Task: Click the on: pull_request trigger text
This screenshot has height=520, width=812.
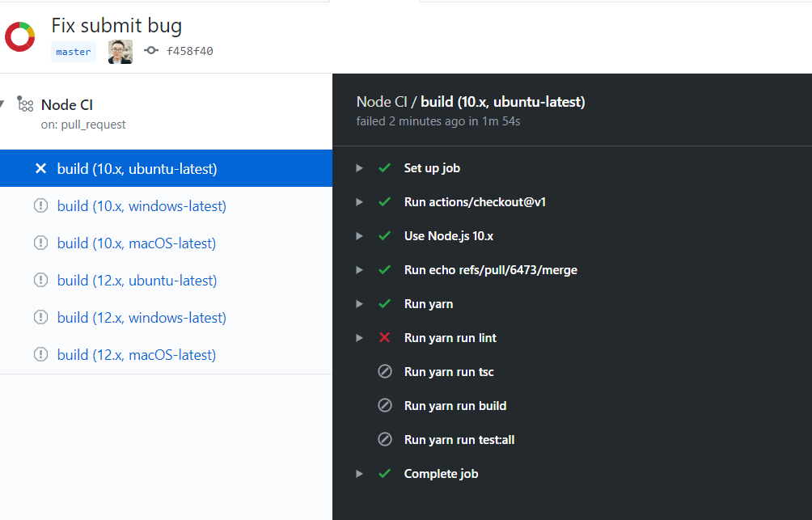Action: [x=83, y=125]
